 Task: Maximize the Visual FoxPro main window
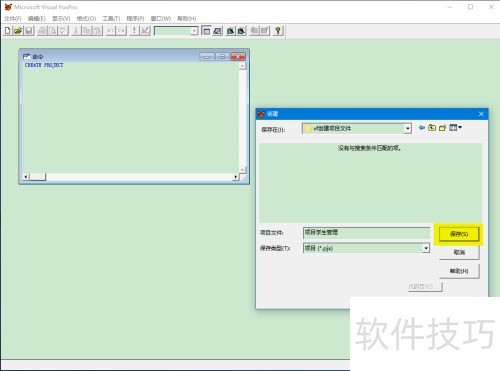pos(470,7)
